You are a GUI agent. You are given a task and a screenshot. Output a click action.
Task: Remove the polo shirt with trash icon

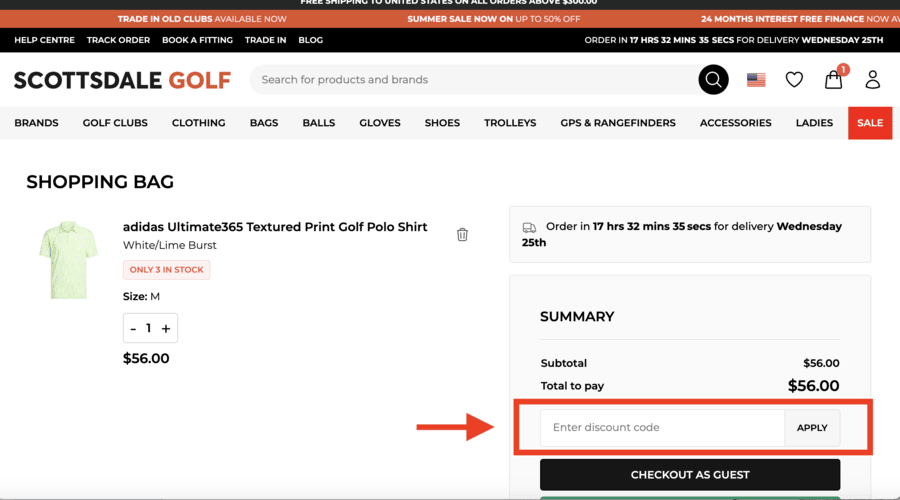[x=462, y=234]
